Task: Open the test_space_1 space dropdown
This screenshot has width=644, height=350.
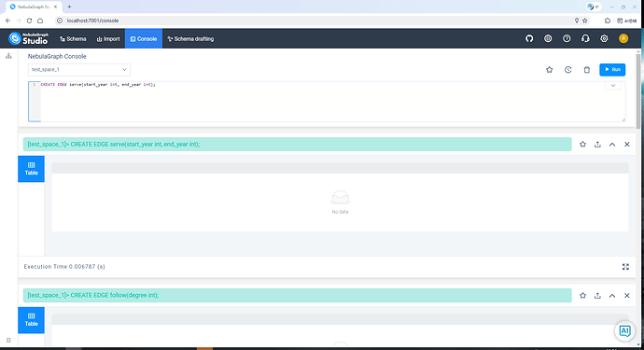Action: coord(78,70)
